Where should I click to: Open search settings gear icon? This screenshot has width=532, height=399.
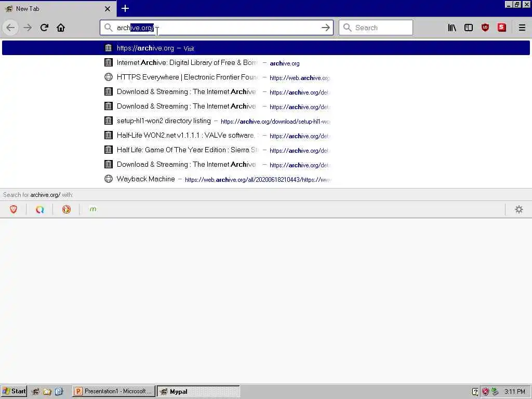(x=519, y=209)
